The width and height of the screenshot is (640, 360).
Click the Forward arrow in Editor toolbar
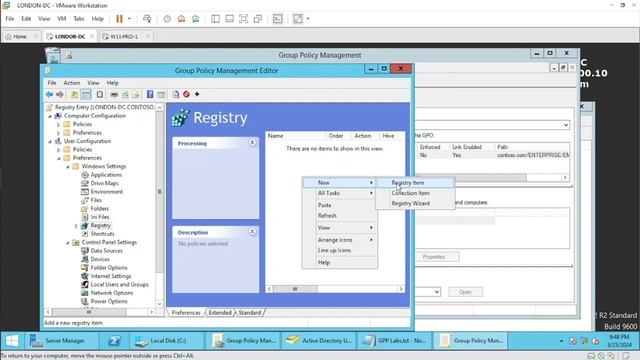pyautogui.click(x=60, y=94)
